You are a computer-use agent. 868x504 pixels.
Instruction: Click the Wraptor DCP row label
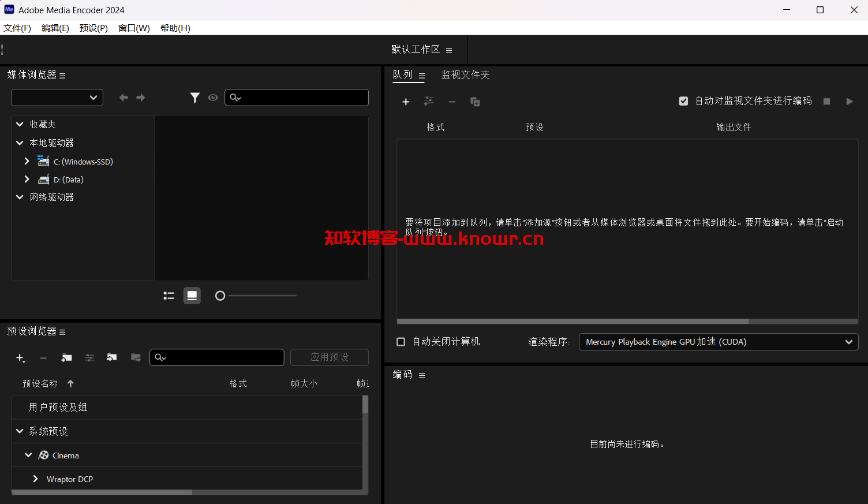pyautogui.click(x=69, y=479)
